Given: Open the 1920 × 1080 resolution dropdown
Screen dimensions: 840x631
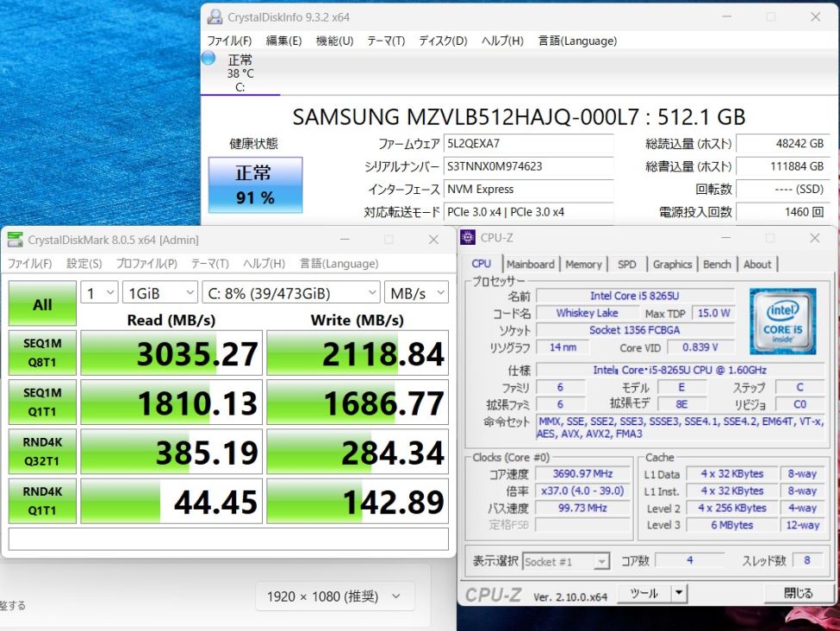Looking at the screenshot, I should 335,597.
